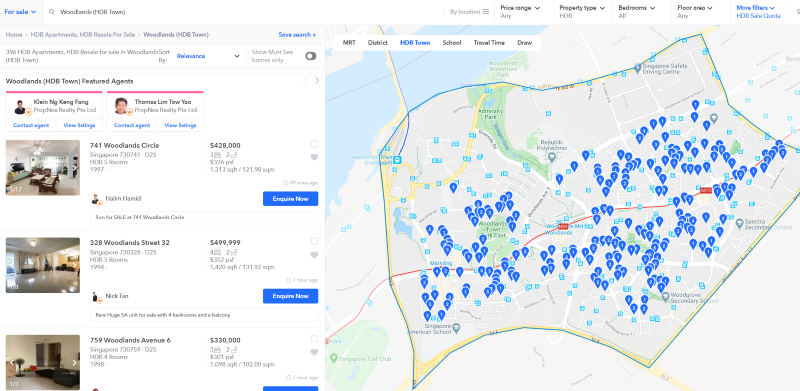This screenshot has width=800, height=391.
Task: Open the Sort By Relevance dropdown
Action: click(x=208, y=56)
